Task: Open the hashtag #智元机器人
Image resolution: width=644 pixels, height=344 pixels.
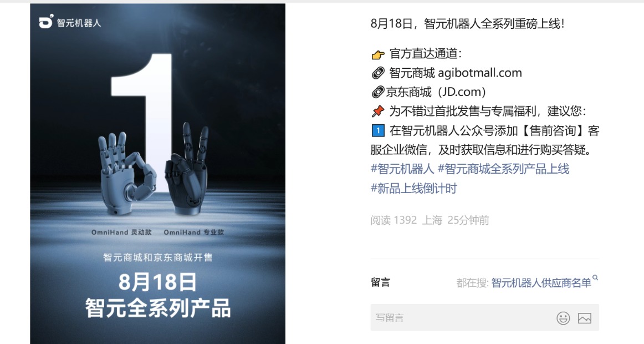Action: click(402, 169)
